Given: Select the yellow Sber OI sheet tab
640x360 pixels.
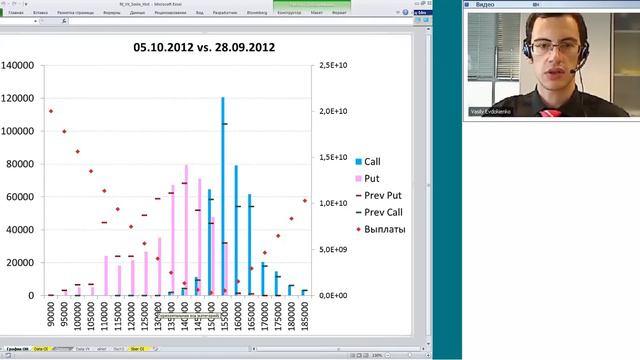Looking at the screenshot, I should pyautogui.click(x=137, y=349).
